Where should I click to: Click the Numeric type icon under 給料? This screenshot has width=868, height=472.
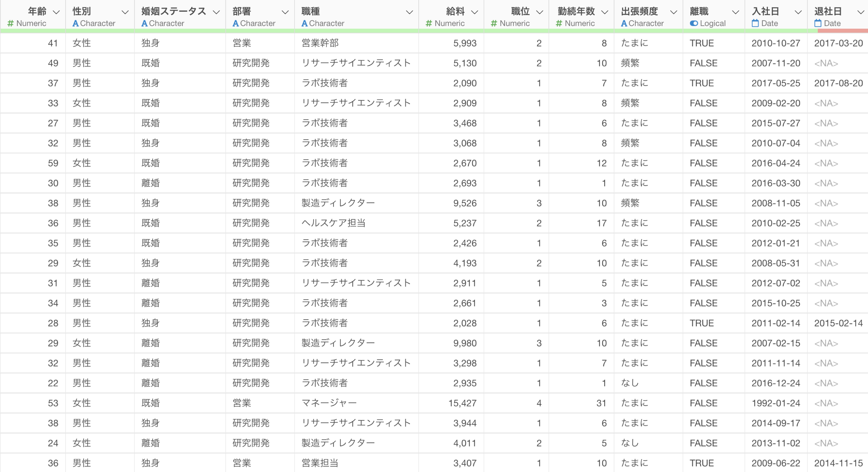(429, 23)
